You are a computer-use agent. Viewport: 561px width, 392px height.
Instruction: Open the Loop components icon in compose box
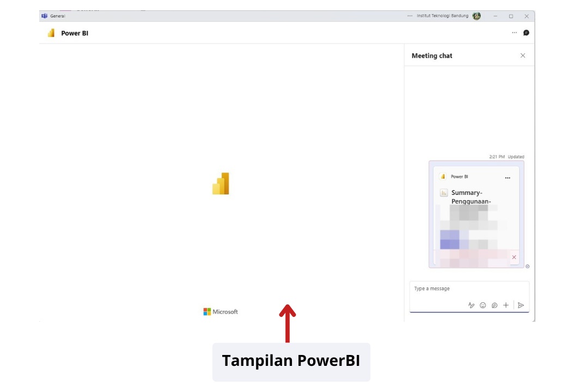coord(495,305)
